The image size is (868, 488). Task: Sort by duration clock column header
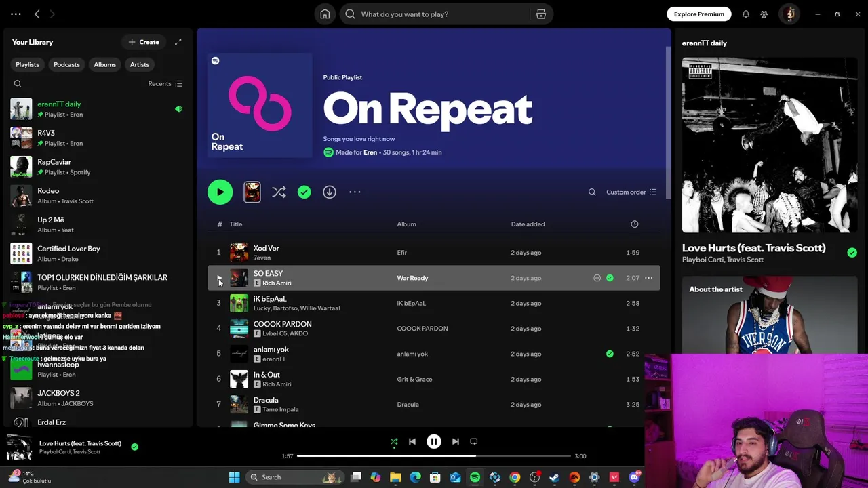[x=635, y=224]
